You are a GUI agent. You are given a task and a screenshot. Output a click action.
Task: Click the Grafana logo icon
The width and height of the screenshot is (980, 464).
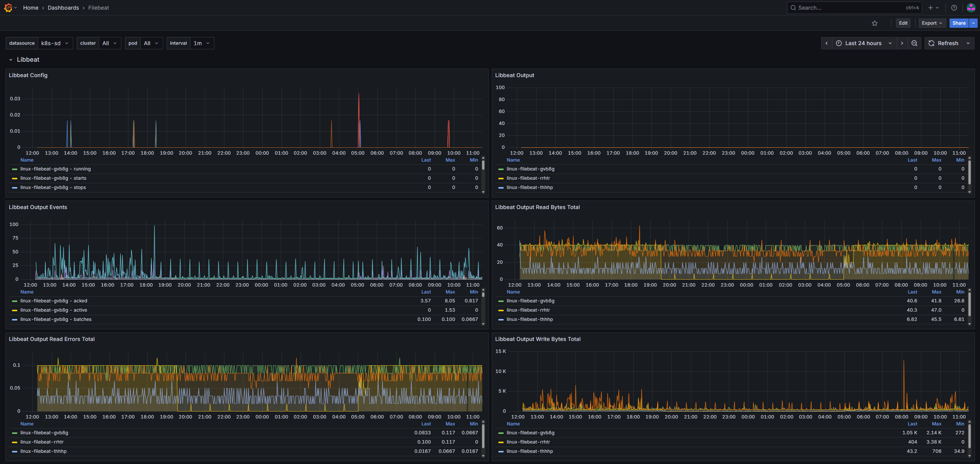pyautogui.click(x=8, y=8)
